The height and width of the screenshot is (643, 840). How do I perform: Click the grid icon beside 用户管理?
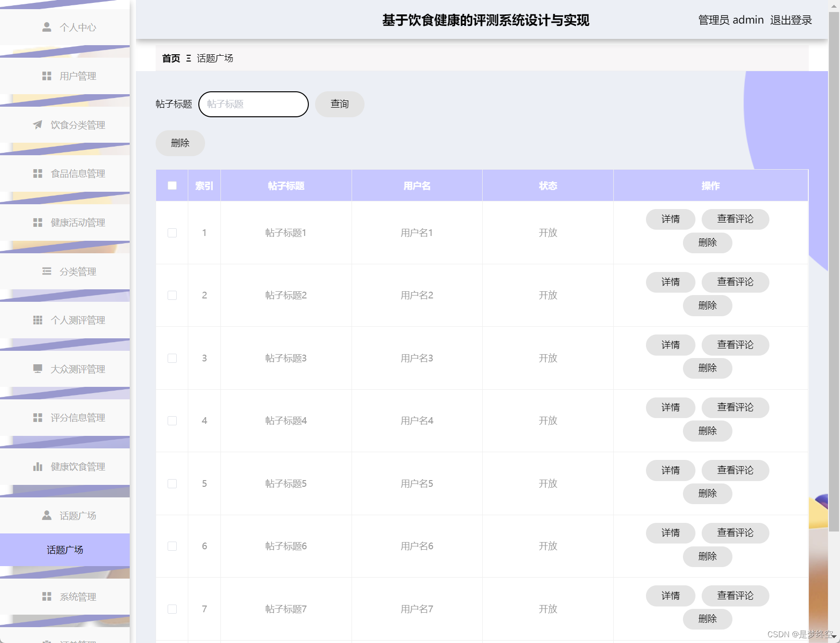(x=47, y=76)
